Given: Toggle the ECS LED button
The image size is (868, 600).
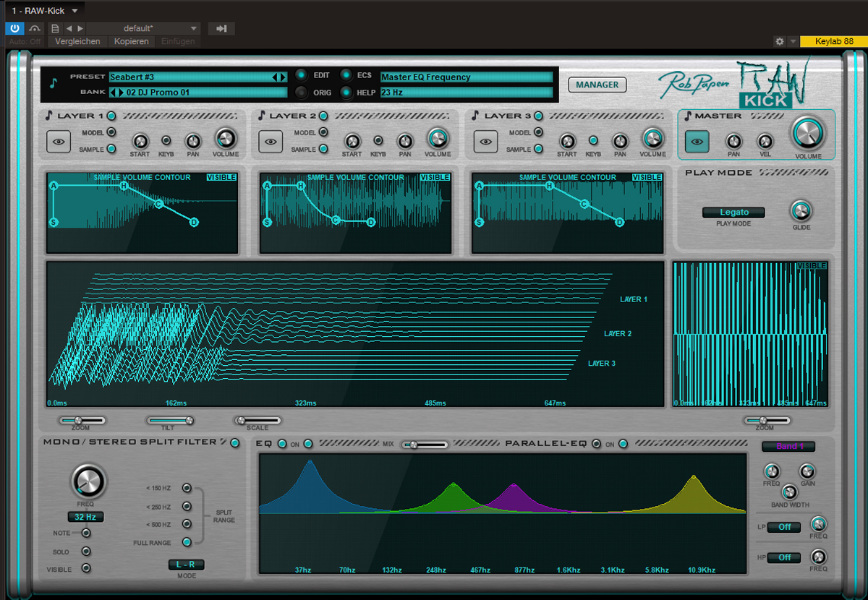Looking at the screenshot, I should coord(346,75).
